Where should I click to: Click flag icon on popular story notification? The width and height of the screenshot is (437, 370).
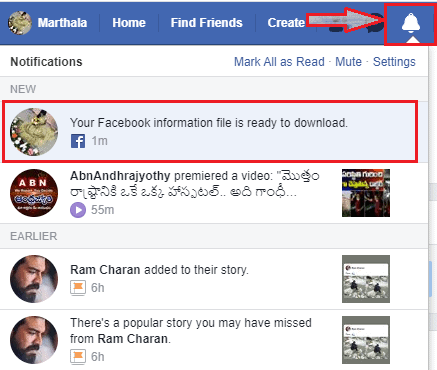(78, 357)
